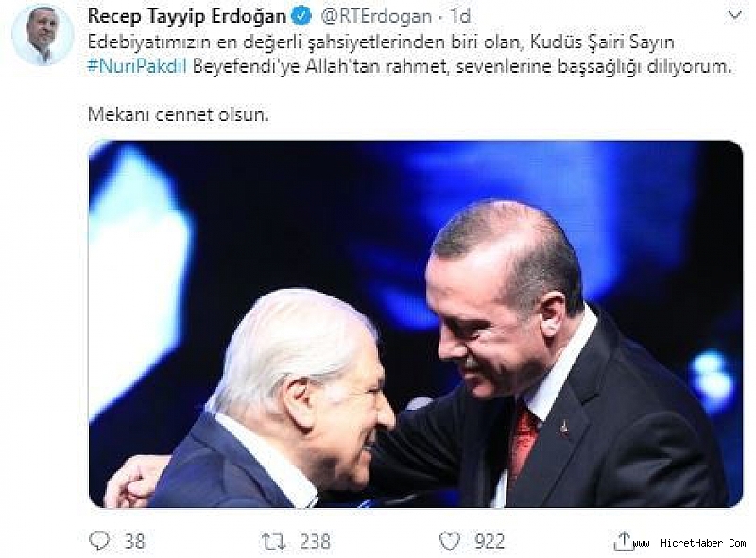Expand the tweet options chevron
756x558 pixels.
(x=734, y=16)
